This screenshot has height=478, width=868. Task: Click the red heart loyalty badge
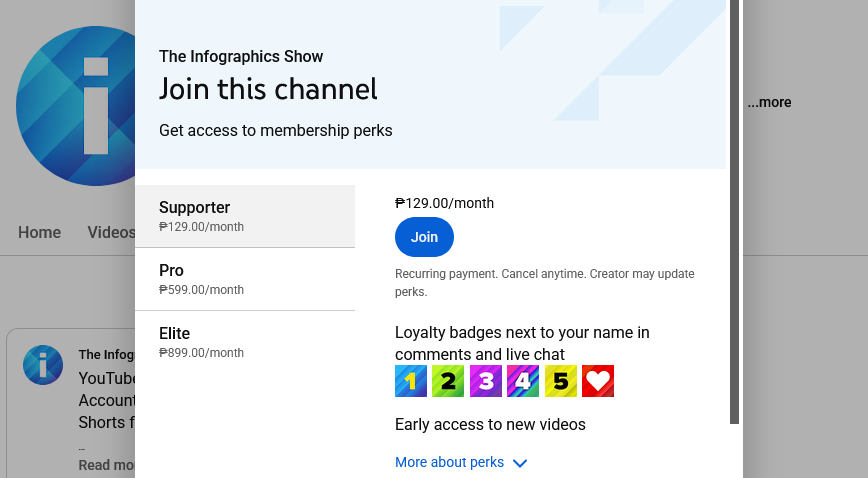(598, 381)
